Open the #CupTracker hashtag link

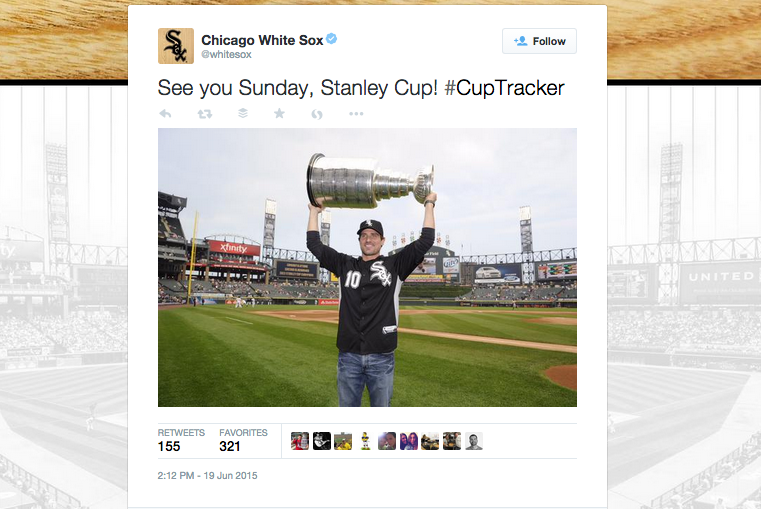coord(504,88)
